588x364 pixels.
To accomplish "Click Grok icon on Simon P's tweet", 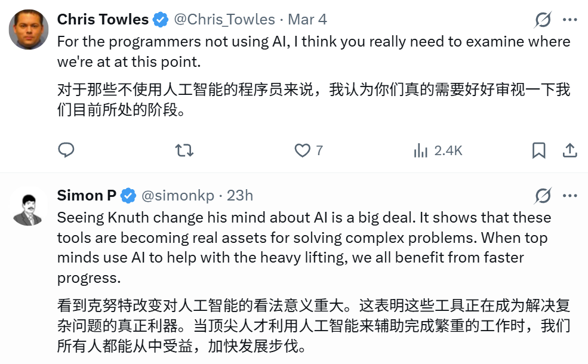I will [543, 195].
